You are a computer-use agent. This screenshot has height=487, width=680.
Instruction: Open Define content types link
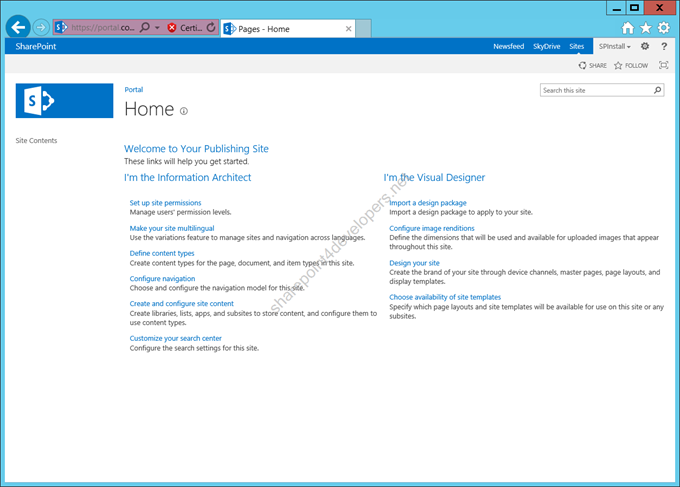click(162, 253)
